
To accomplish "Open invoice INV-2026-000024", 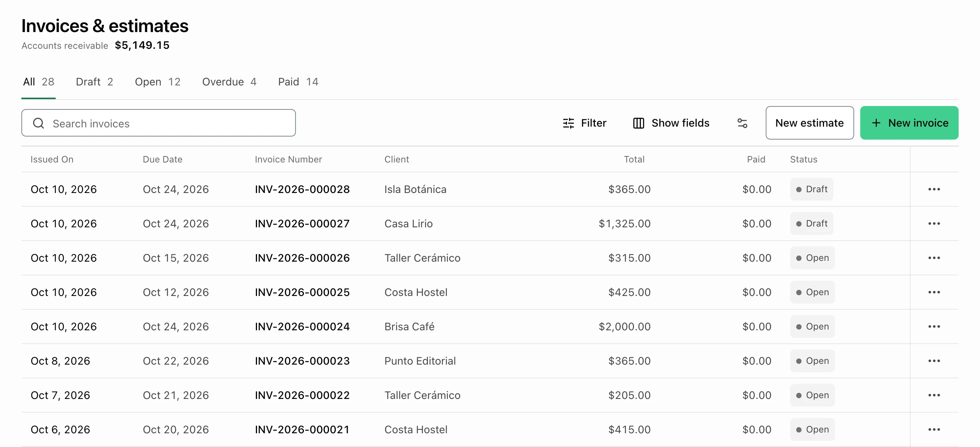I will 302,326.
